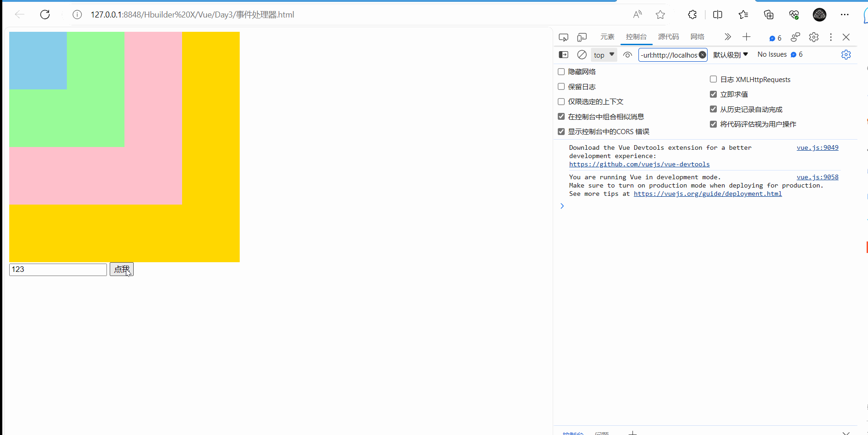Viewport: 868px width, 435px height.
Task: Open DevTools customize three-dot menu
Action: point(831,37)
